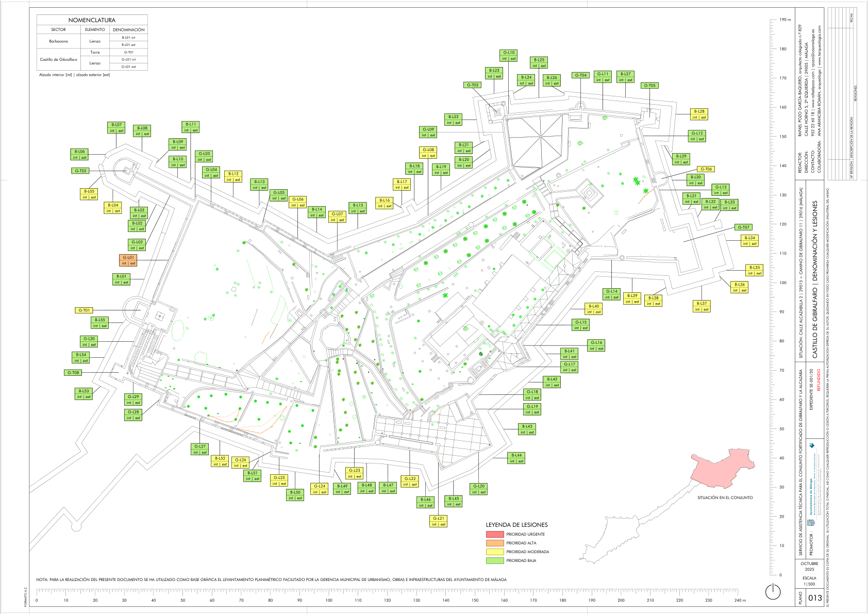This screenshot has height=614, width=868.
Task: Pick the yellow Prioridad Moderada swatch
Action: coord(494,552)
